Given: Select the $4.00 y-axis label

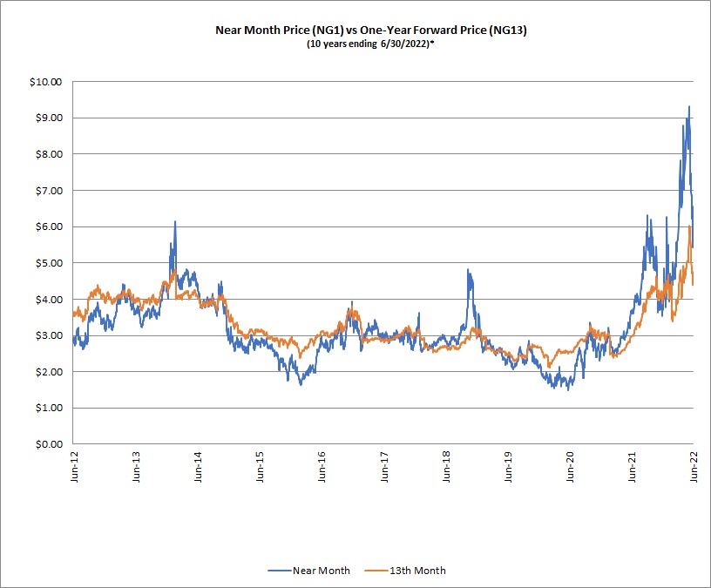Looking at the screenshot, I should [x=49, y=299].
